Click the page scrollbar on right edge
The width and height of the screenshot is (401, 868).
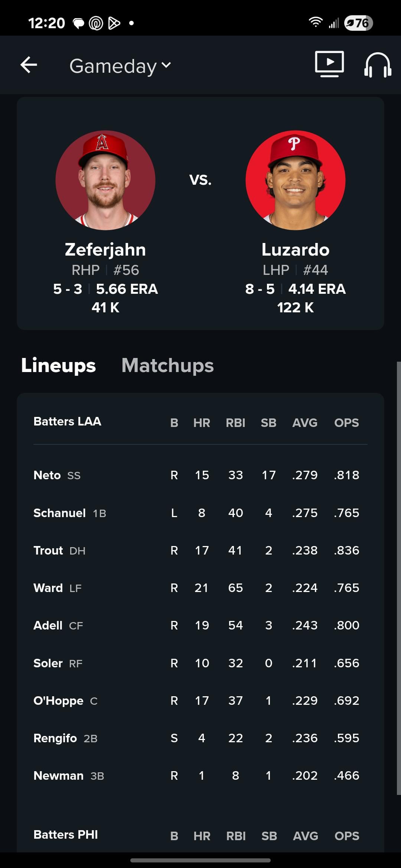click(398, 579)
